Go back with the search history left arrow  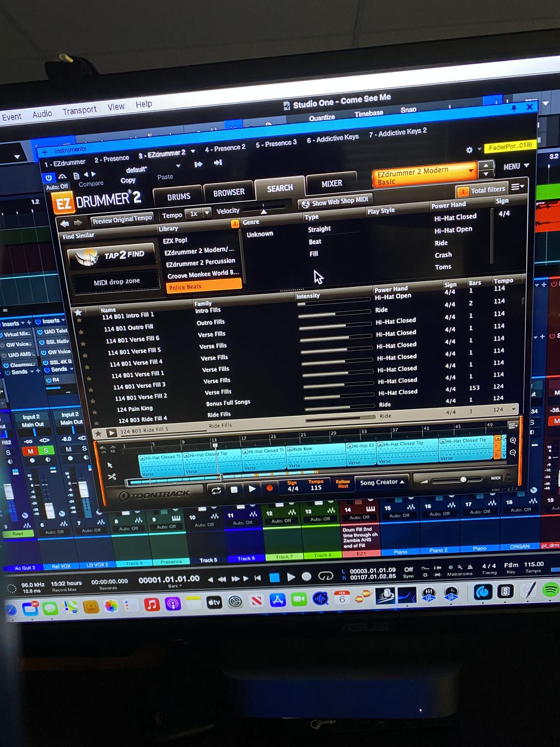click(64, 224)
